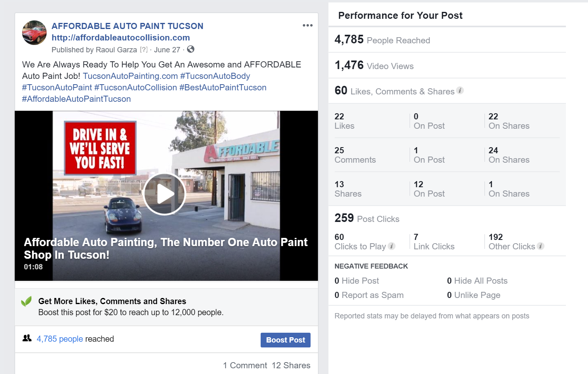Click the info icon beside Other Clicks
Viewport: 588px width, 374px height.
point(541,246)
